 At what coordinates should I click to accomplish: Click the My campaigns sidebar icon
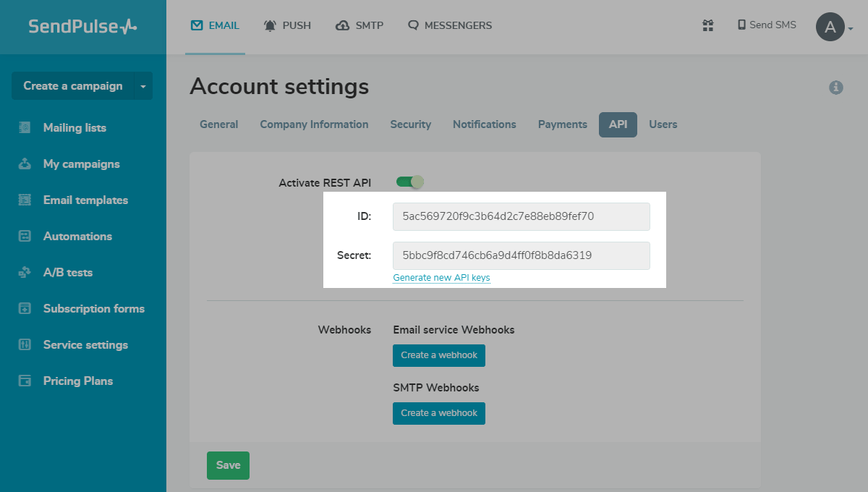click(25, 164)
